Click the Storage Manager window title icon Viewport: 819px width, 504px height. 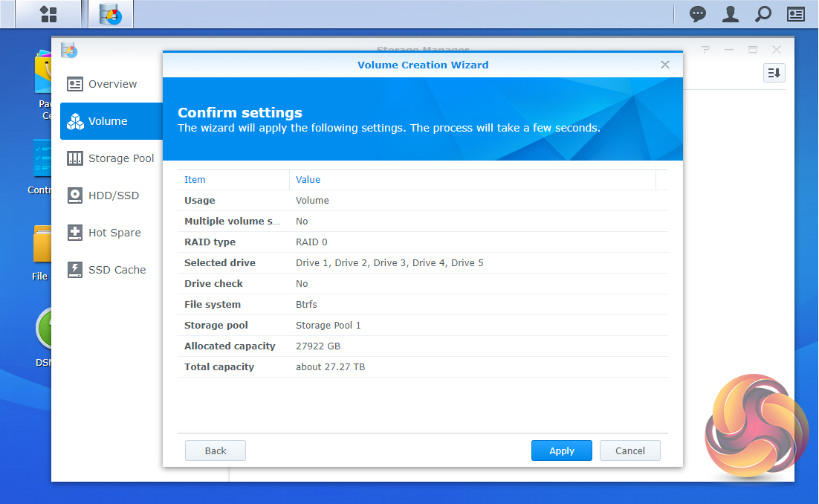tap(69, 50)
